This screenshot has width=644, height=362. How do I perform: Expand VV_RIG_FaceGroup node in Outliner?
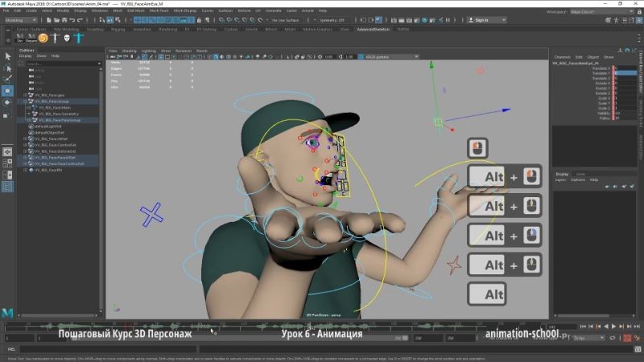(x=25, y=101)
